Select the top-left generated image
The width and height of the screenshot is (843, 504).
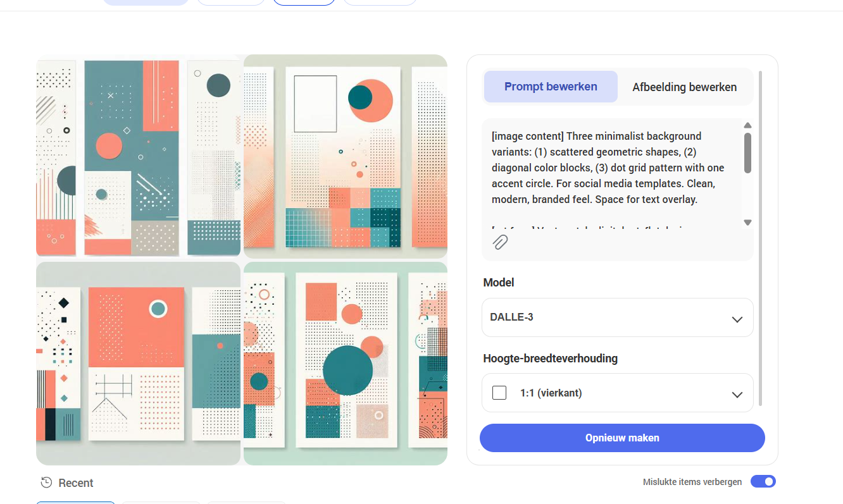(x=139, y=156)
